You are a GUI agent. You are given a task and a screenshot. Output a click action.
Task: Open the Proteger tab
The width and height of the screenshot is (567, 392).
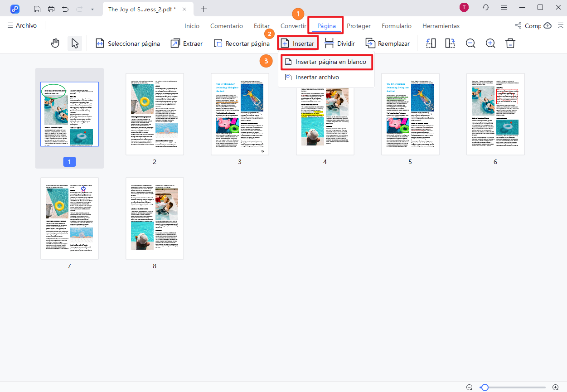tap(359, 26)
